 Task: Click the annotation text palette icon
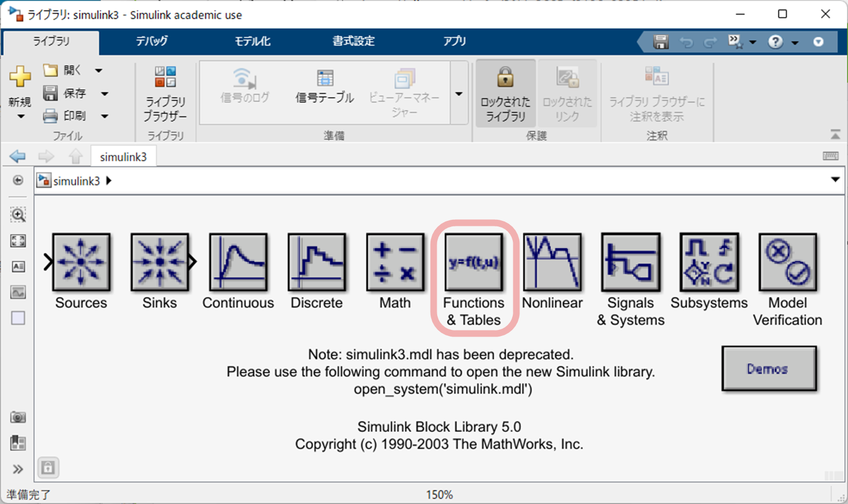[x=18, y=267]
